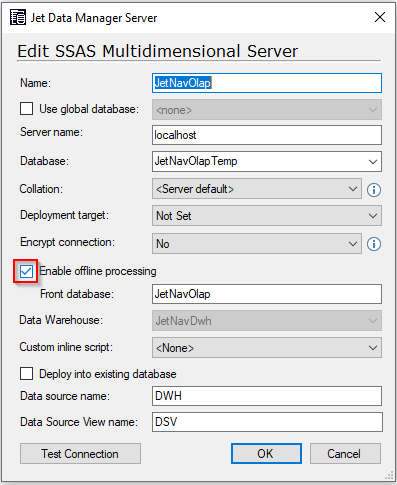The width and height of the screenshot is (397, 485).
Task: Click the Name field with JetNavOlap
Action: (267, 83)
